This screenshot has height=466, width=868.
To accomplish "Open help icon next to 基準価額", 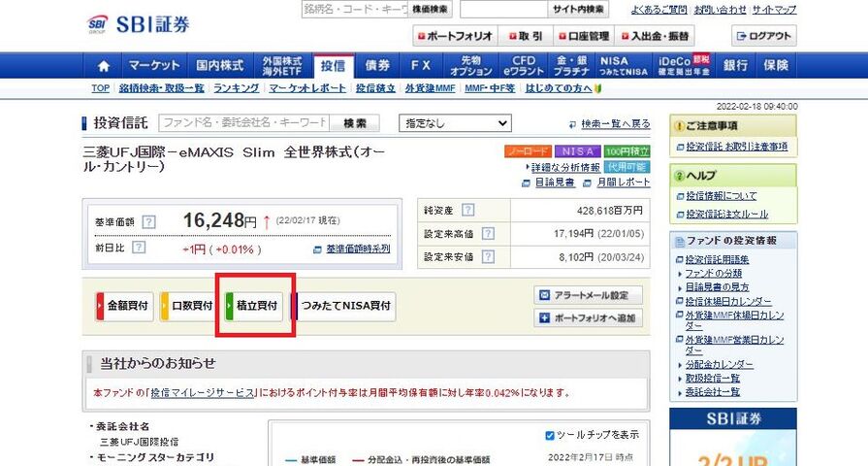I will 148,222.
